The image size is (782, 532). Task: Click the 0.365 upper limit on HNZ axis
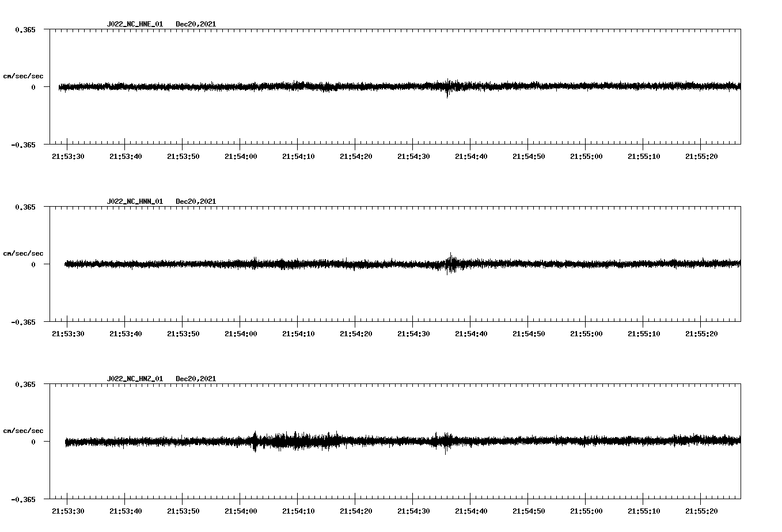click(25, 384)
